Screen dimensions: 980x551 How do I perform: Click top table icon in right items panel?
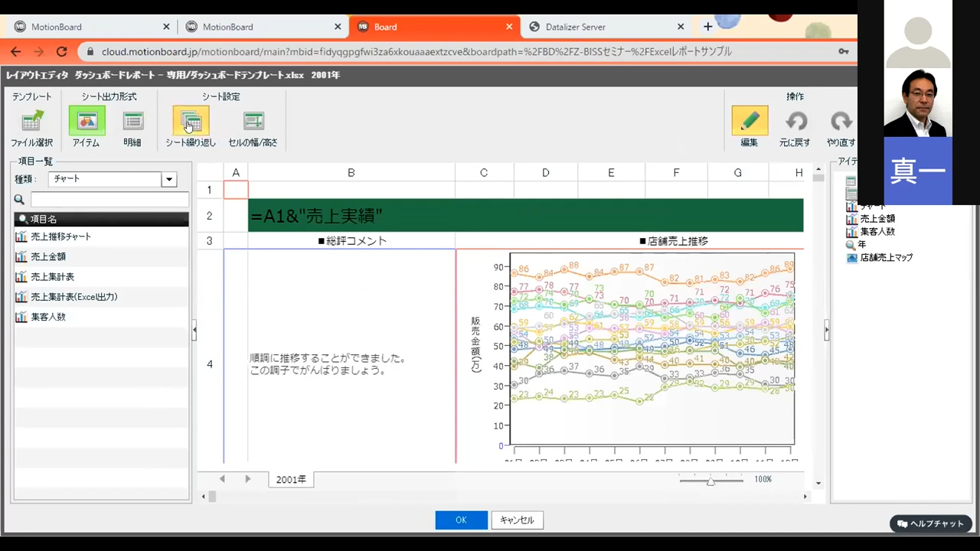tap(851, 182)
